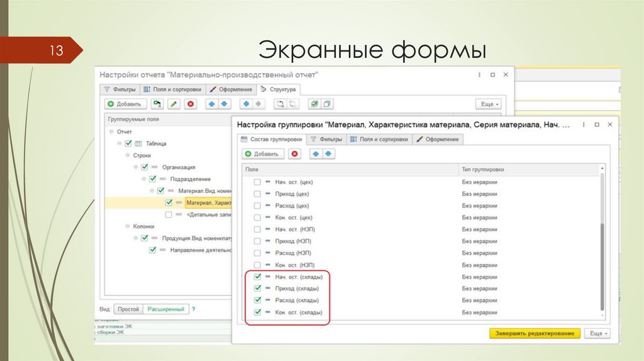Uncheck the Таблица checkbox in structure tree
The image size is (644, 361).
coord(128,143)
